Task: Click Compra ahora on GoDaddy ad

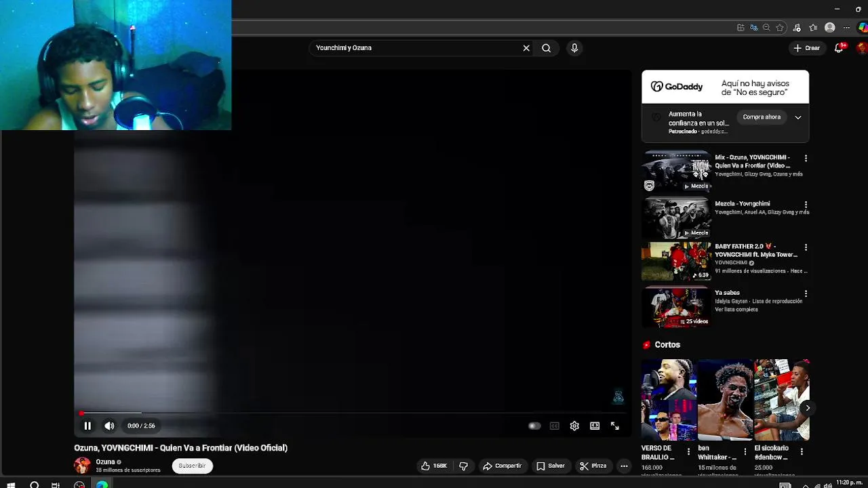Action: pos(762,117)
